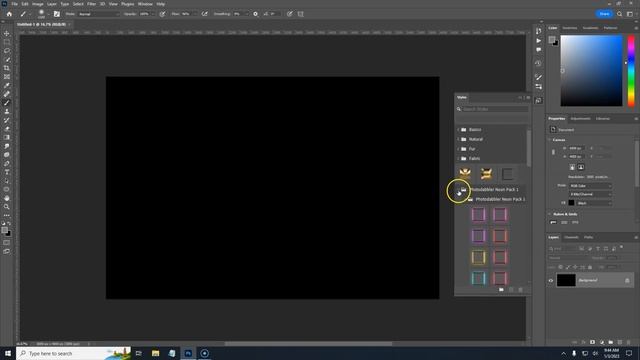Open the Window menu
Viewport: 640px width, 360px height.
[145, 4]
